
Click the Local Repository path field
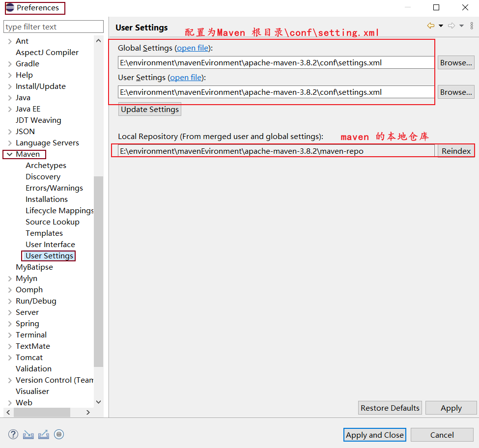click(276, 151)
